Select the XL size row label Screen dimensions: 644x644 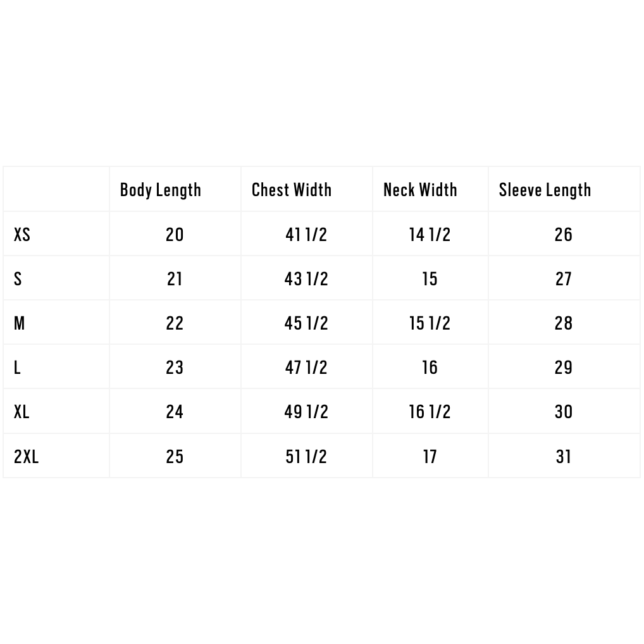coord(22,412)
